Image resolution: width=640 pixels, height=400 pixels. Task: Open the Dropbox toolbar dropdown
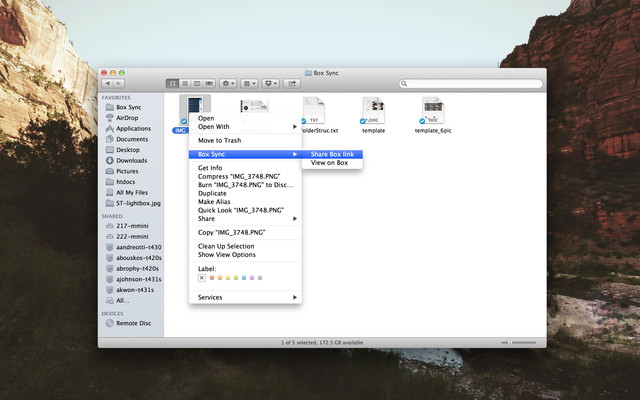pyautogui.click(x=271, y=83)
